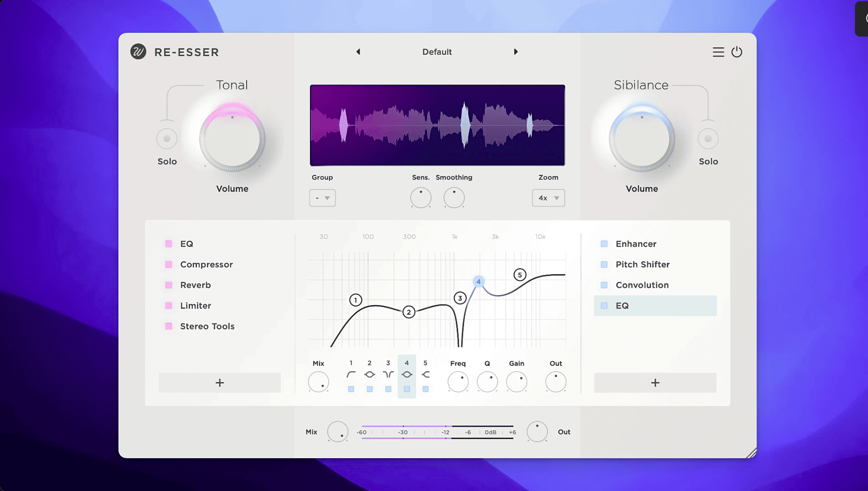Click the master Out knob

(537, 432)
